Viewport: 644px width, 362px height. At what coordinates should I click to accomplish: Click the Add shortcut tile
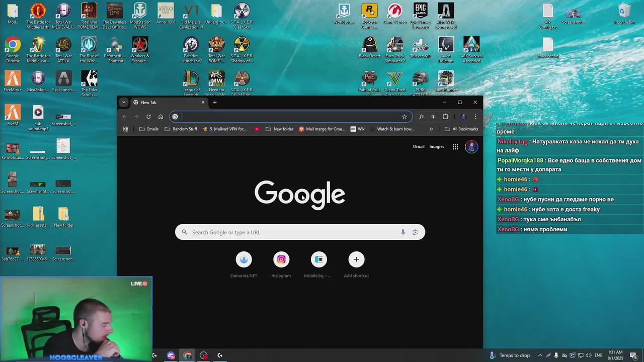click(356, 265)
